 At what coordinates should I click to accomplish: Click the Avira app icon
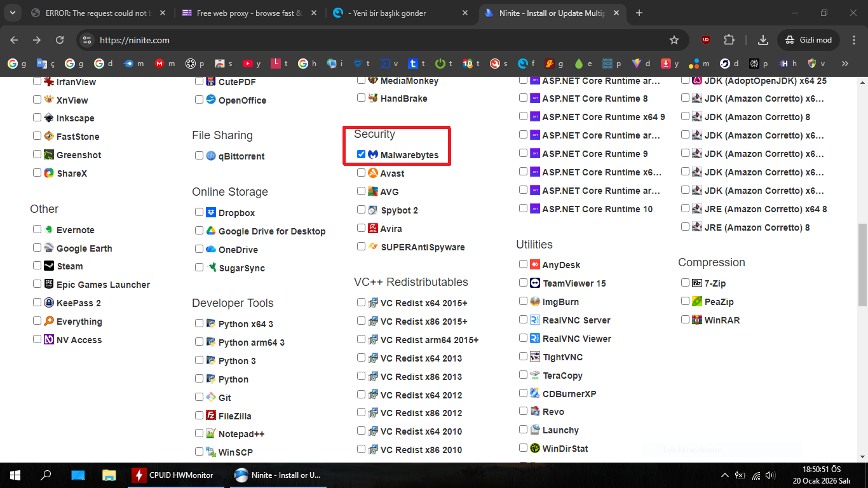click(373, 228)
